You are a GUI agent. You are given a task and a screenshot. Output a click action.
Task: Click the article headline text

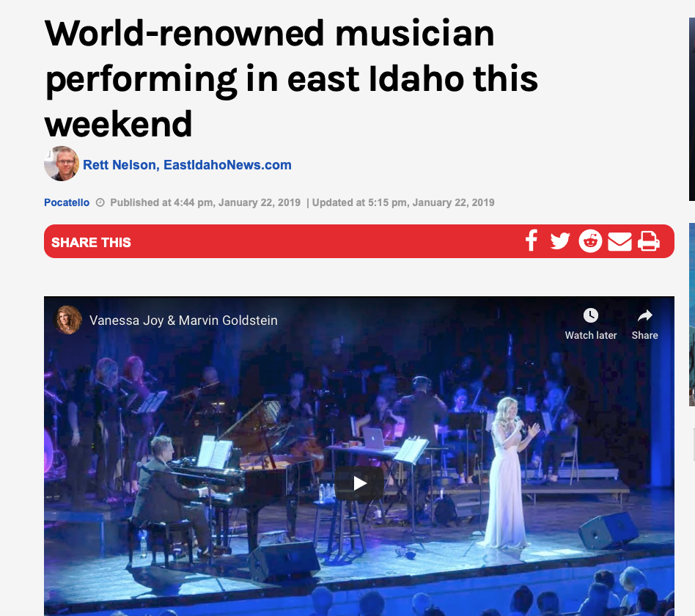click(x=291, y=78)
